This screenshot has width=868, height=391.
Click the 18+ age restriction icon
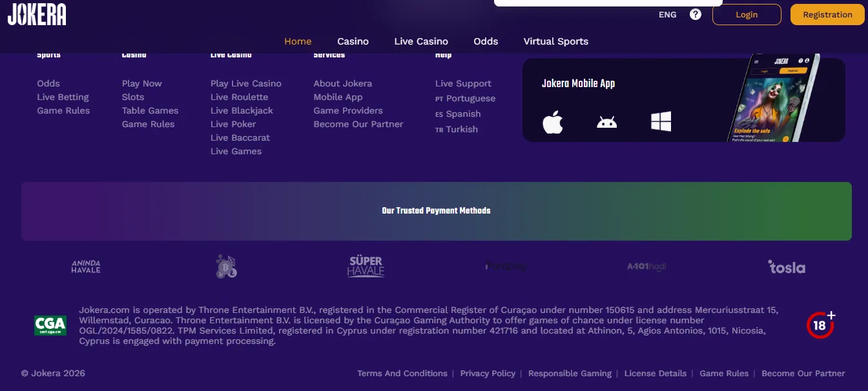[x=821, y=325]
